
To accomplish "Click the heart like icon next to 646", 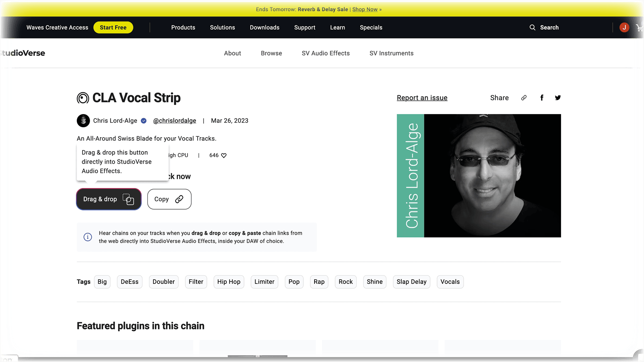I will pos(224,156).
